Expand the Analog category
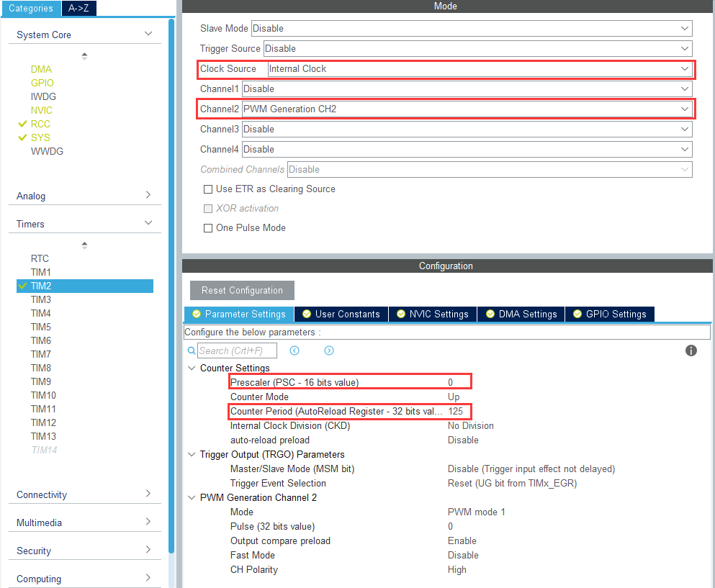 [x=148, y=194]
